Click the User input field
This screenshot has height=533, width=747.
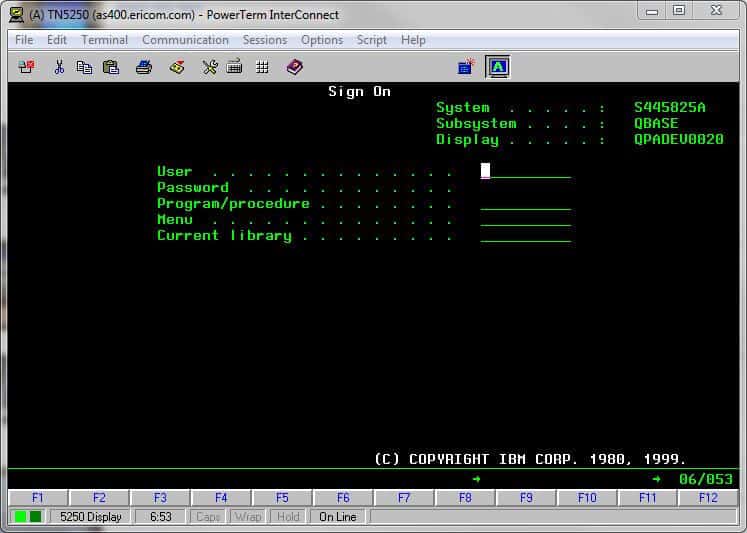coord(525,171)
